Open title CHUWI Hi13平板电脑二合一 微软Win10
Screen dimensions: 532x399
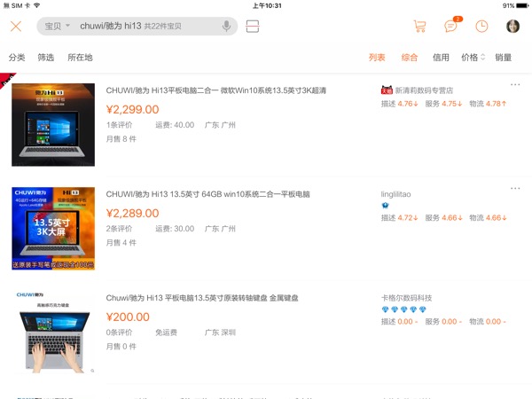[215, 90]
